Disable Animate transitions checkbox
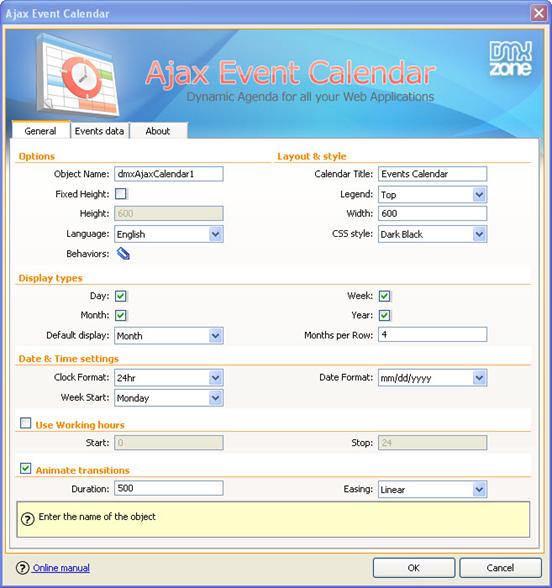552x588 pixels. click(26, 469)
